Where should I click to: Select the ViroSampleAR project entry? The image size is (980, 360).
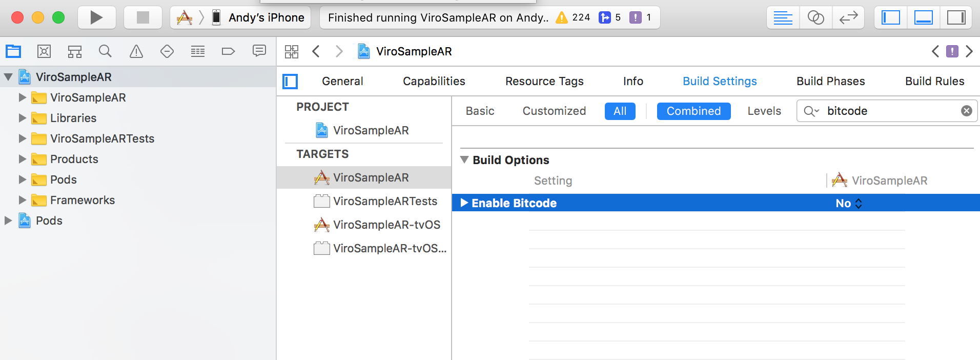[363, 130]
